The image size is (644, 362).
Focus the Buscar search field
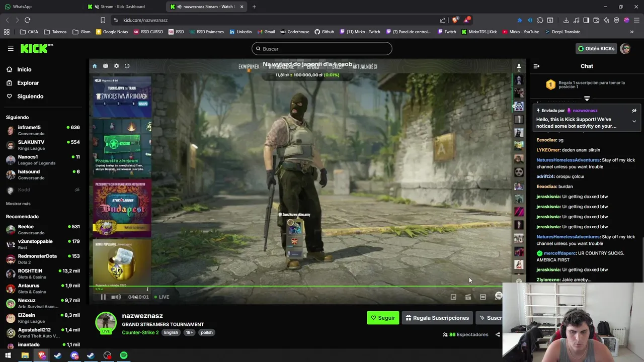(322, 49)
